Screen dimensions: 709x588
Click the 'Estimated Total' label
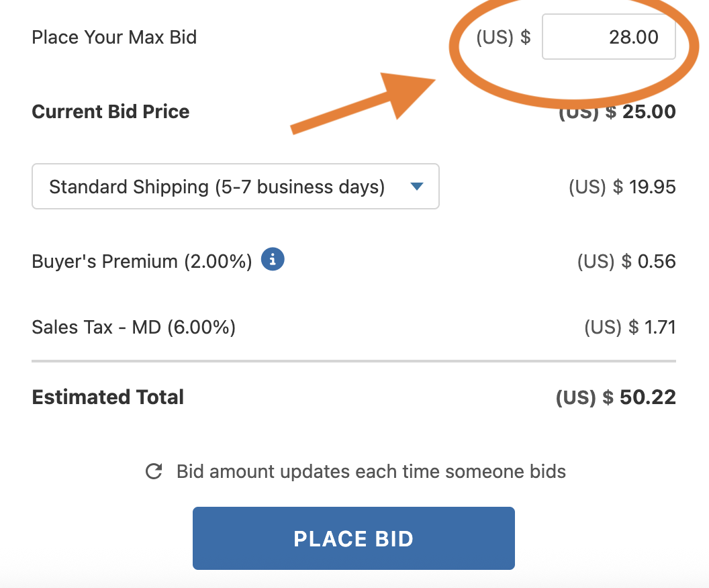pyautogui.click(x=107, y=397)
